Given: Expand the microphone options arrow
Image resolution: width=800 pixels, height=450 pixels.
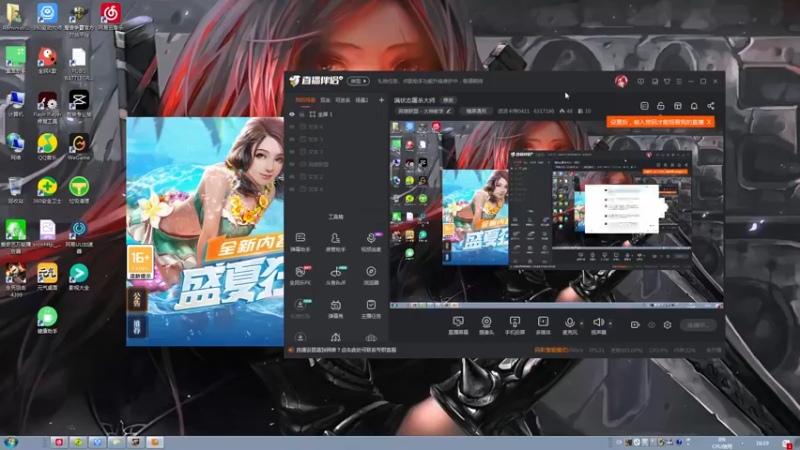Looking at the screenshot, I should click(x=581, y=323).
